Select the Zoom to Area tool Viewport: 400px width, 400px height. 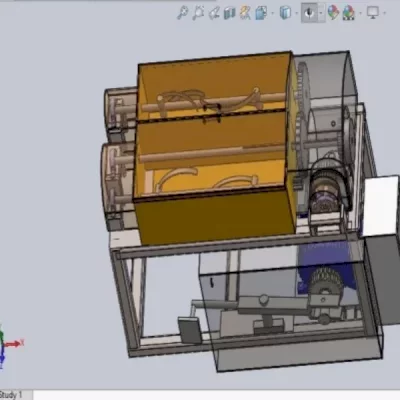tap(198, 13)
